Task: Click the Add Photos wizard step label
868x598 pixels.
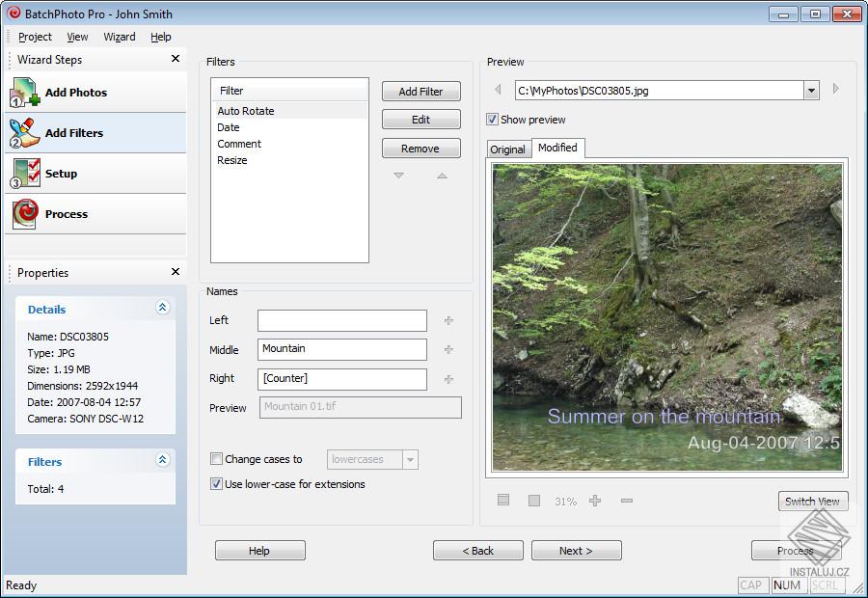Action: (x=76, y=93)
